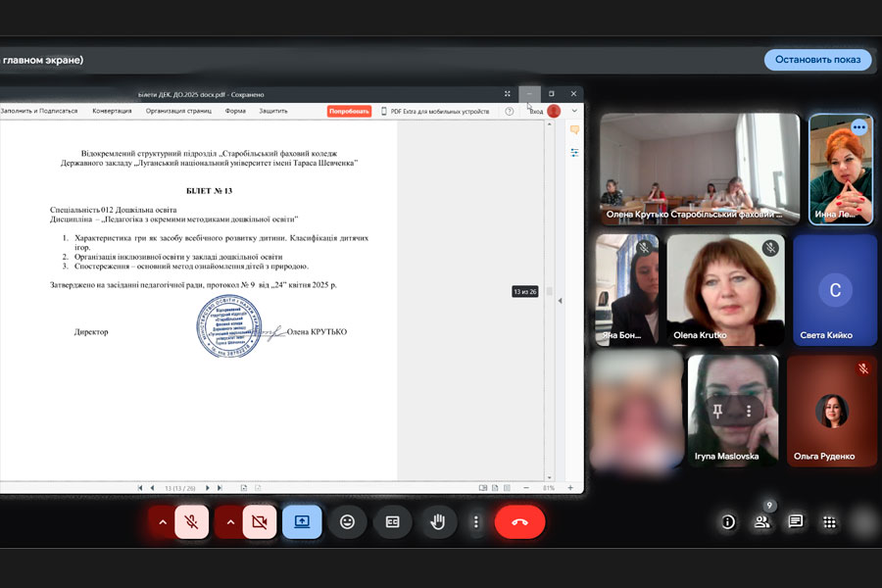Viewport: 882px width, 588px height.
Task: Open the emoji reactions button
Action: (x=347, y=521)
